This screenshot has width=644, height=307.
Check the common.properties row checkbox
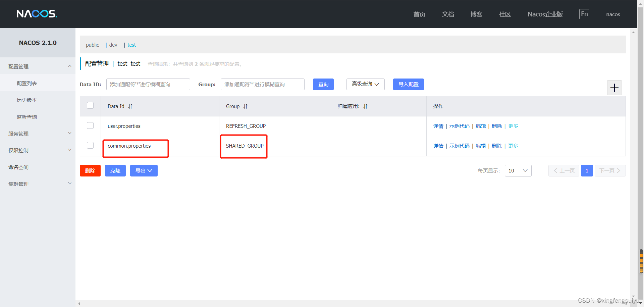[x=90, y=145]
